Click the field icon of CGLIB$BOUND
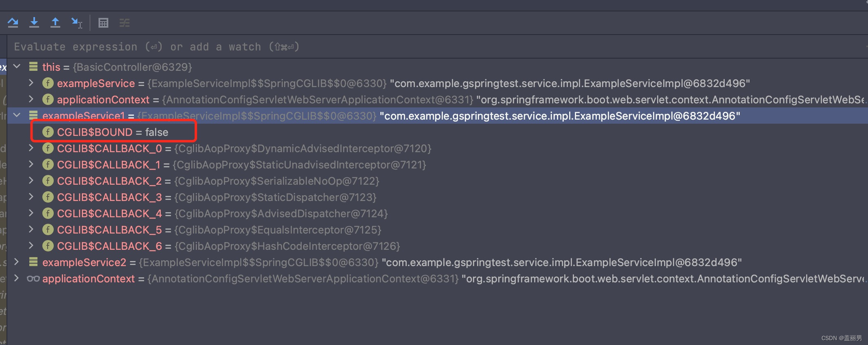Viewport: 868px width, 345px height. point(48,132)
